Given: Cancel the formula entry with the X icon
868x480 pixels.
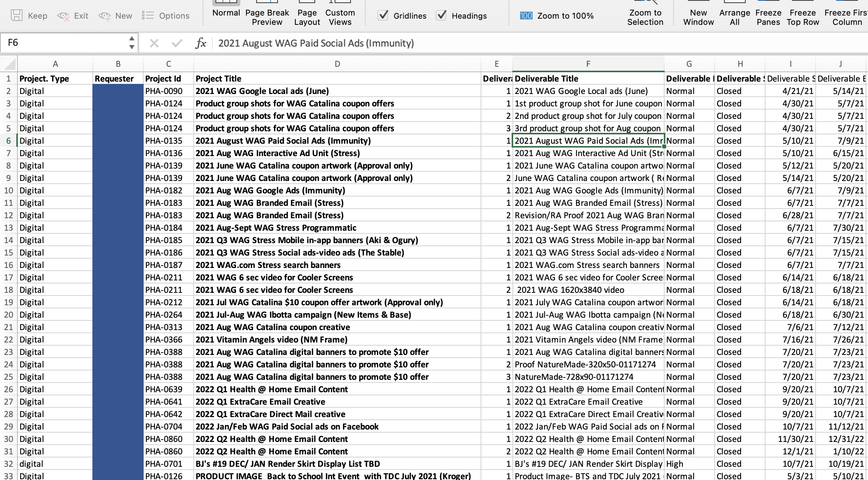Looking at the screenshot, I should 154,43.
